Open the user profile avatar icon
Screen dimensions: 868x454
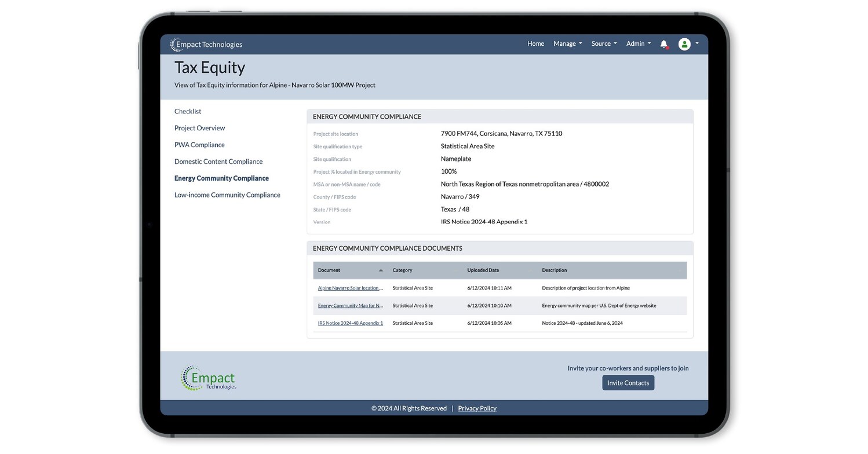pos(684,43)
